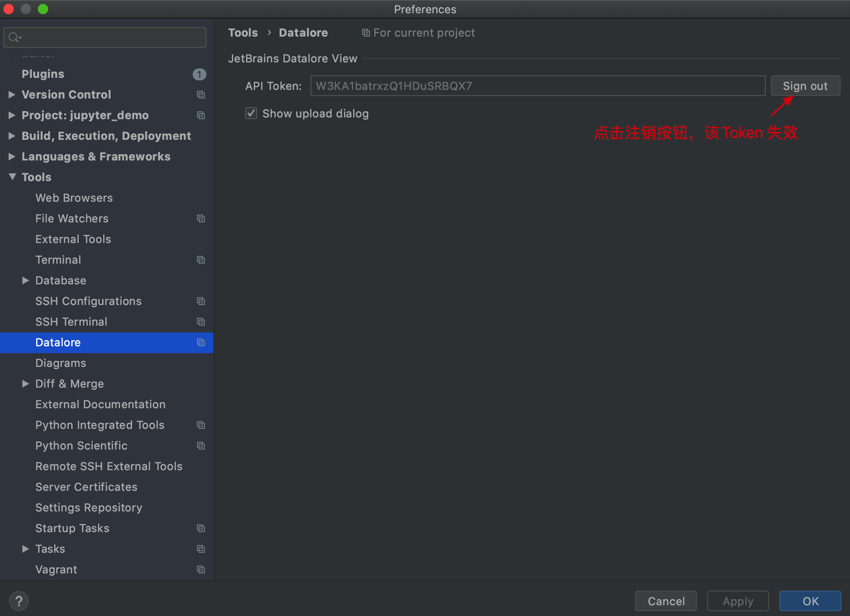Click the project-level icon beside SSH Configurations

coord(201,301)
